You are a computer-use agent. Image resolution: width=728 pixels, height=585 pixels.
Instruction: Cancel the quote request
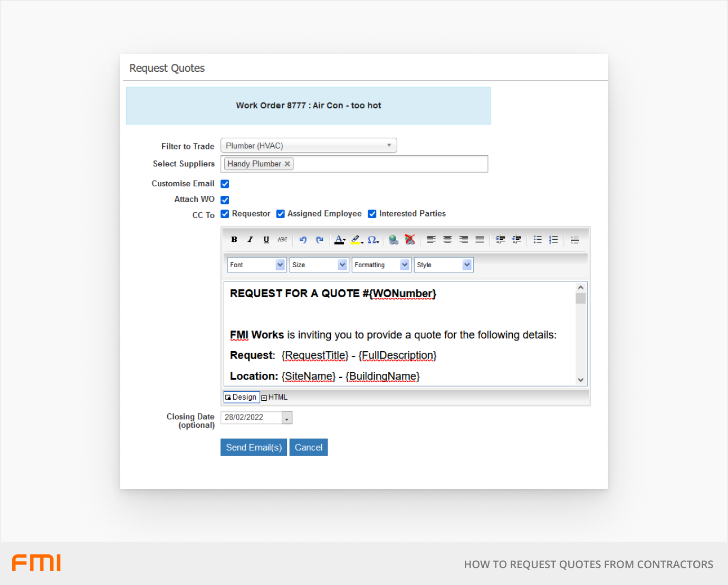click(x=309, y=447)
